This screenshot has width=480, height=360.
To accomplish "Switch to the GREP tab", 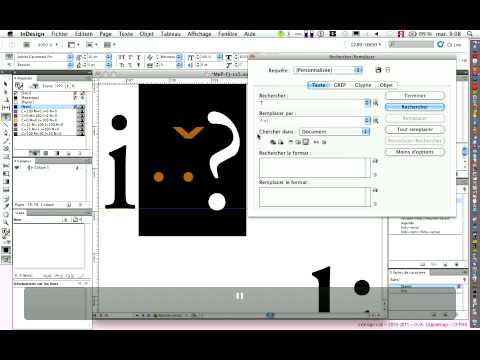I will pos(340,85).
